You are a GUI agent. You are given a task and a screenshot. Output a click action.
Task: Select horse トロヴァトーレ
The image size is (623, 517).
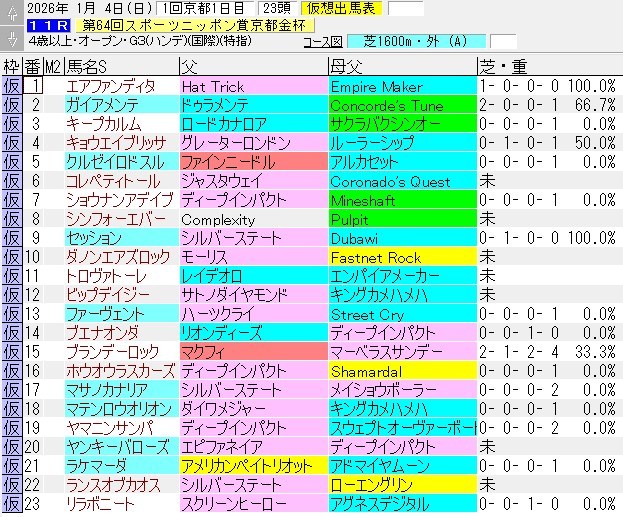(x=122, y=276)
